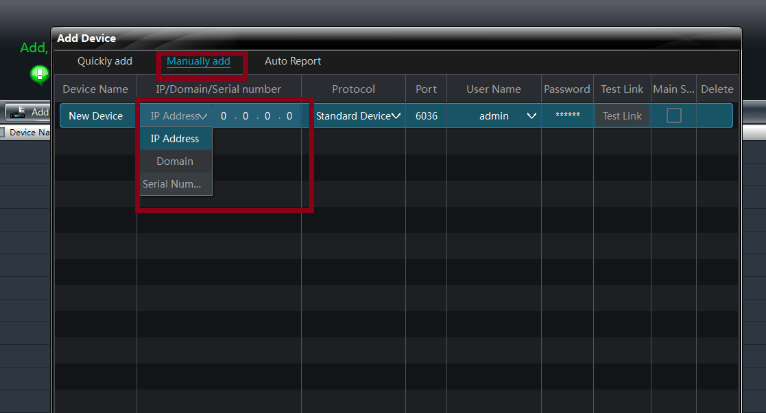766x413 pixels.
Task: Click the first octet of the IP address
Action: click(224, 116)
